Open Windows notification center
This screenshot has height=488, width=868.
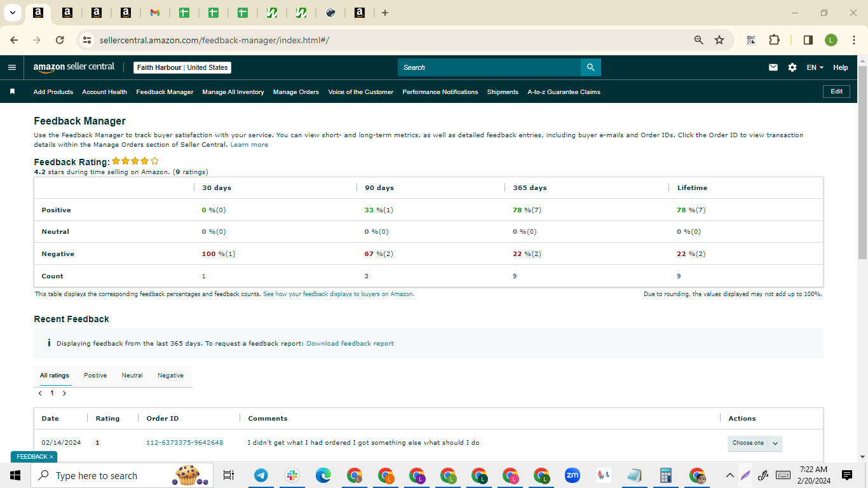click(x=847, y=475)
